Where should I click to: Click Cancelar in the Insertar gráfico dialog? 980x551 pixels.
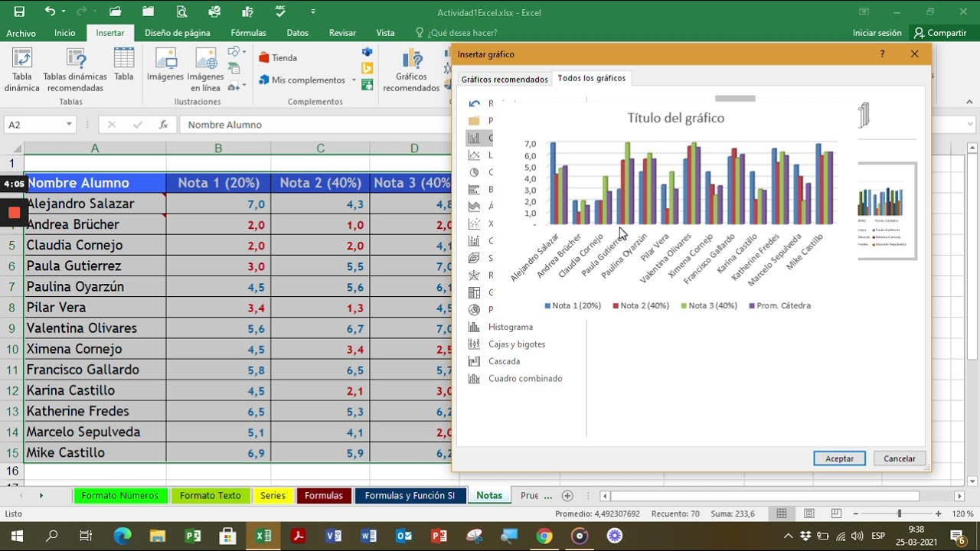[x=900, y=458]
